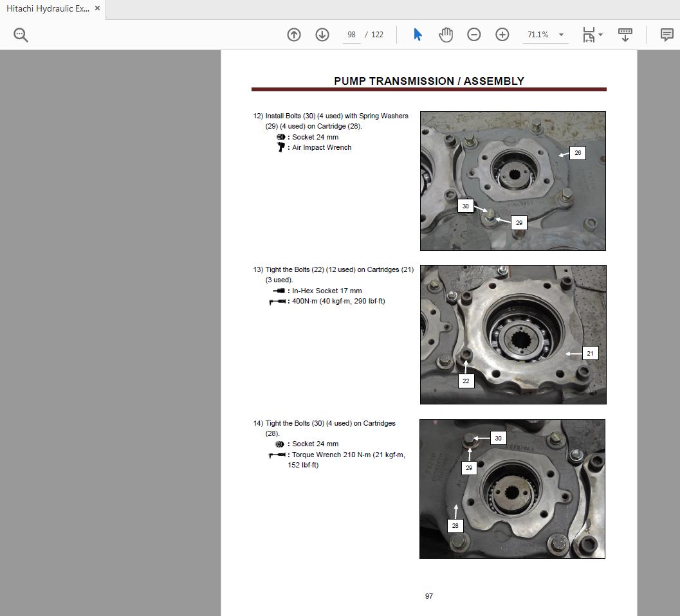This screenshot has width=680, height=616.
Task: Go to the previous page
Action: click(x=294, y=35)
